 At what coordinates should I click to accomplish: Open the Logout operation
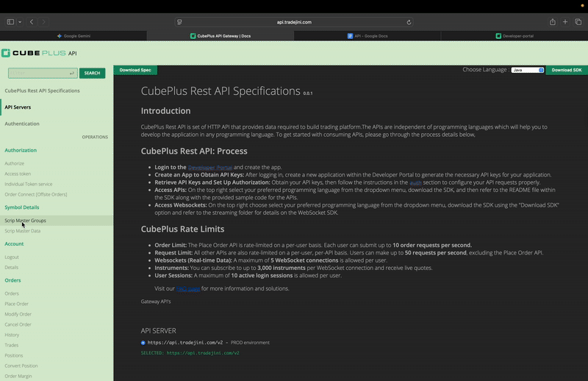pyautogui.click(x=12, y=257)
